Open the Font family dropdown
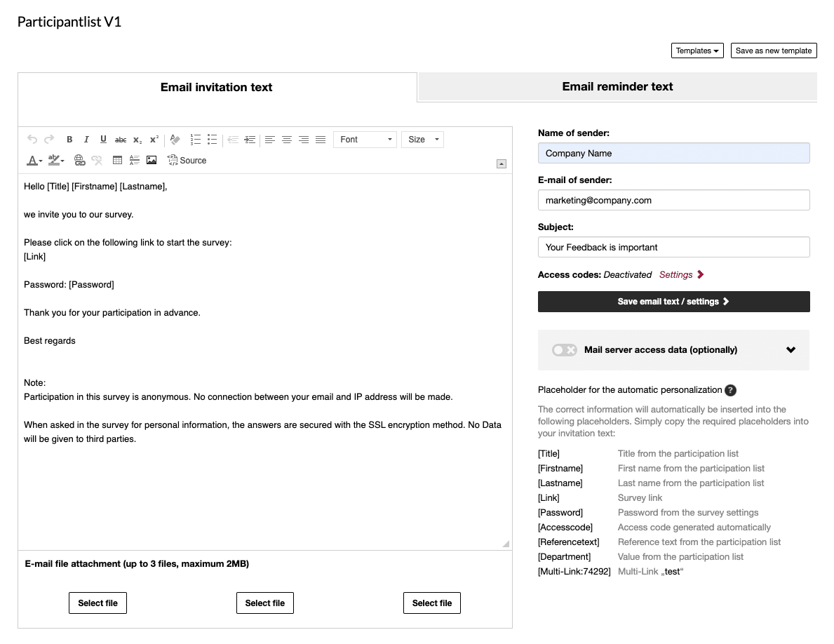834x644 pixels. pos(365,139)
